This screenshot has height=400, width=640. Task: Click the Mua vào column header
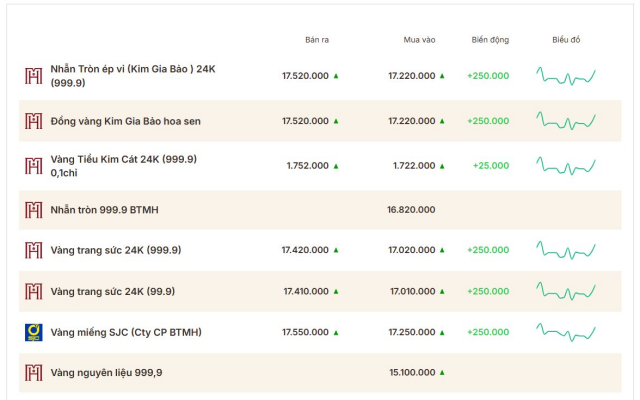[419, 40]
